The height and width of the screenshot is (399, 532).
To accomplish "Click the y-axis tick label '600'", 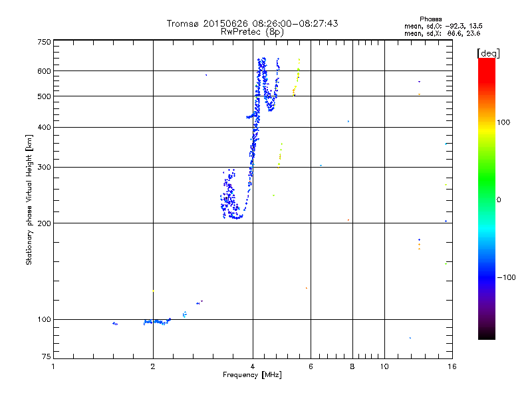I will click(44, 71).
